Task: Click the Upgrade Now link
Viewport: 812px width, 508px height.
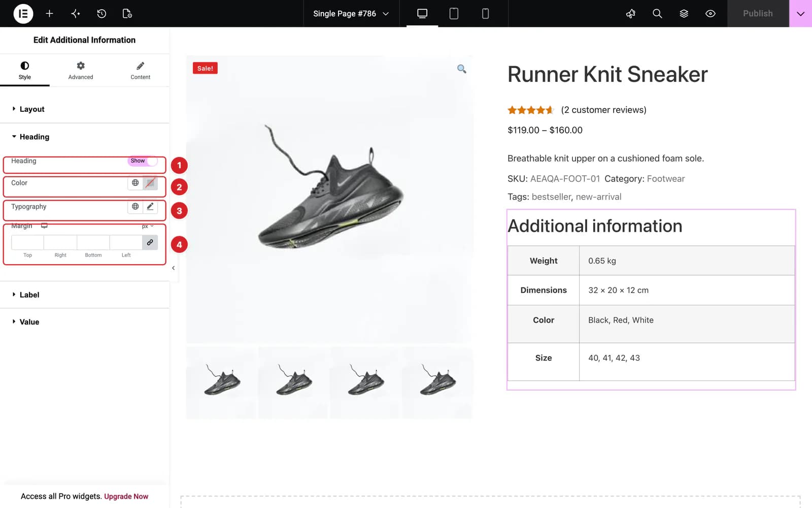Action: point(126,496)
